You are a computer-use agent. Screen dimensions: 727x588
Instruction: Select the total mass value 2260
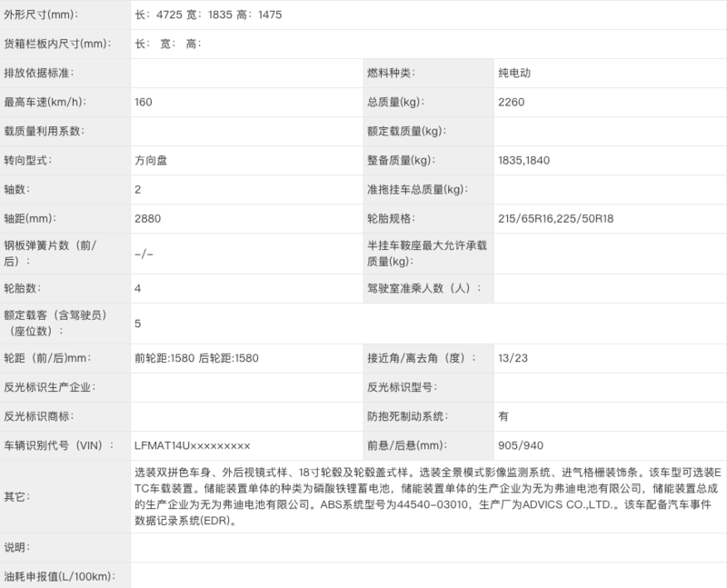(512, 102)
